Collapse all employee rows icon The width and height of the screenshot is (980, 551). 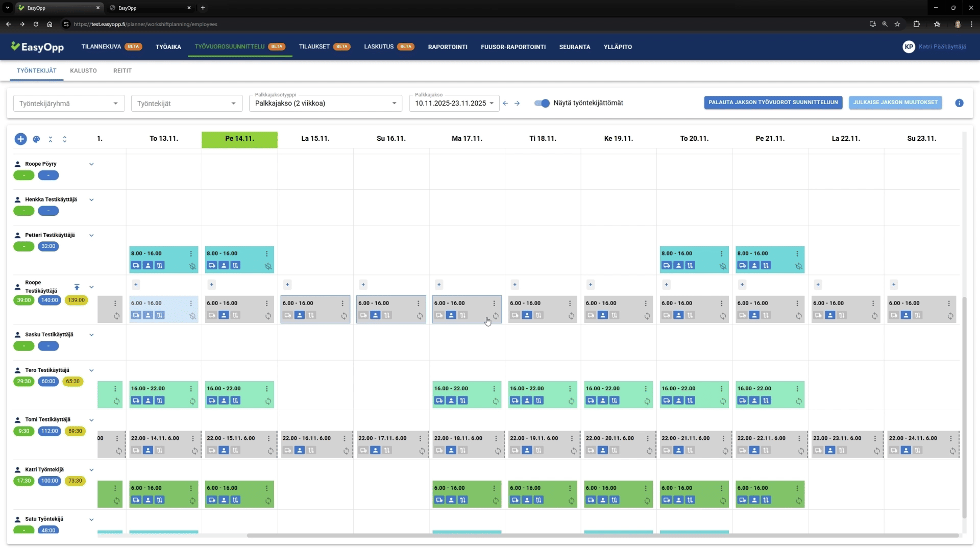point(51,139)
